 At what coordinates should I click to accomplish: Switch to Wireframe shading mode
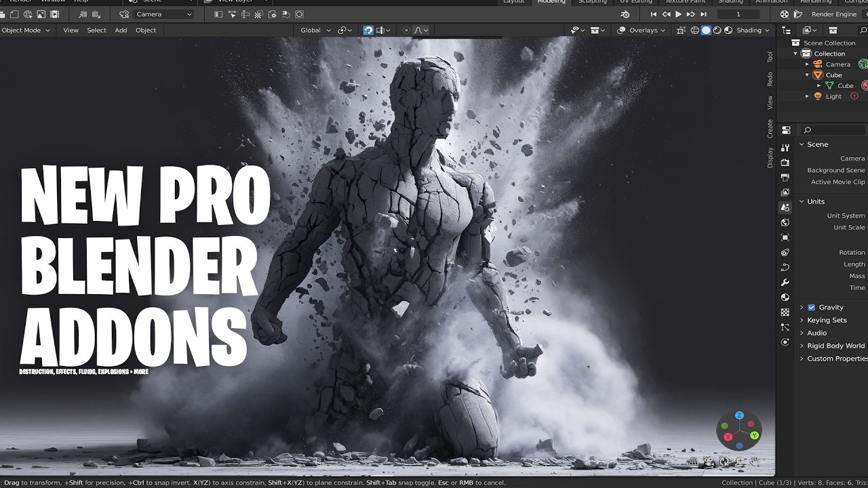point(695,30)
